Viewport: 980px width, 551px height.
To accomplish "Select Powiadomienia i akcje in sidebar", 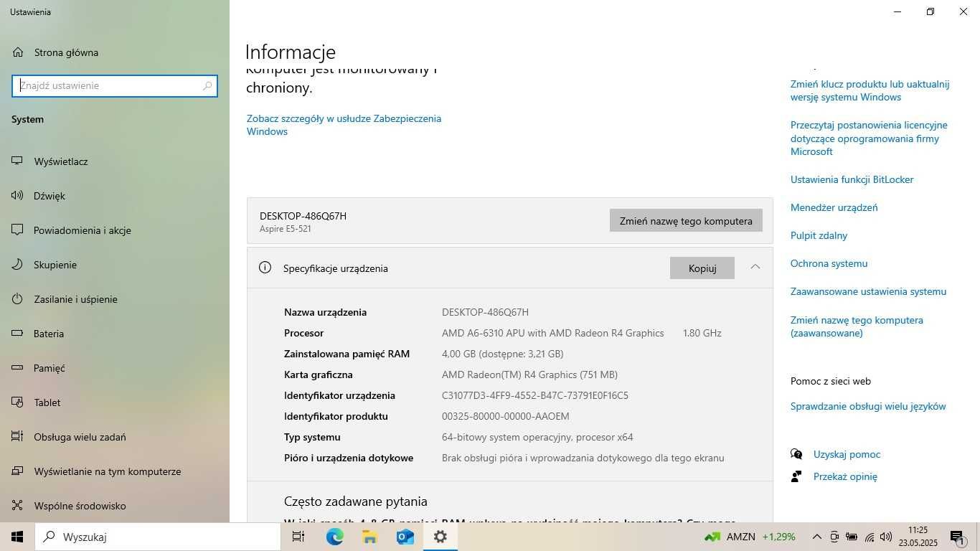I will [x=115, y=230].
